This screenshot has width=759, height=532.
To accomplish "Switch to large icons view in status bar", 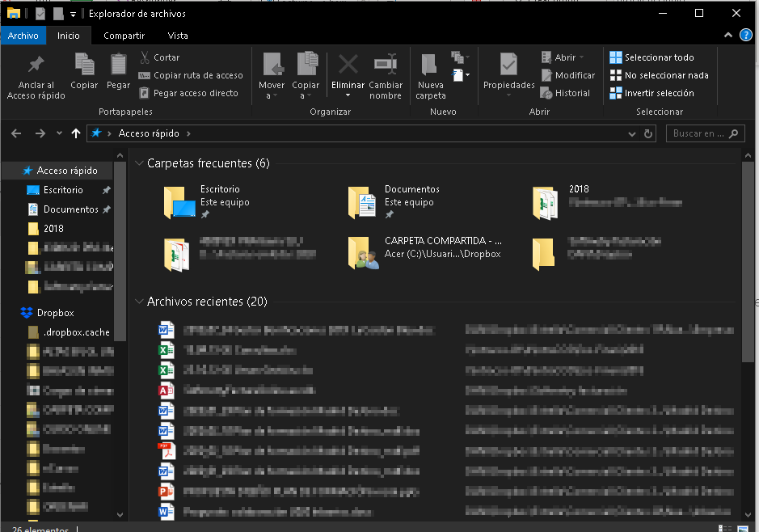I will tap(743, 529).
